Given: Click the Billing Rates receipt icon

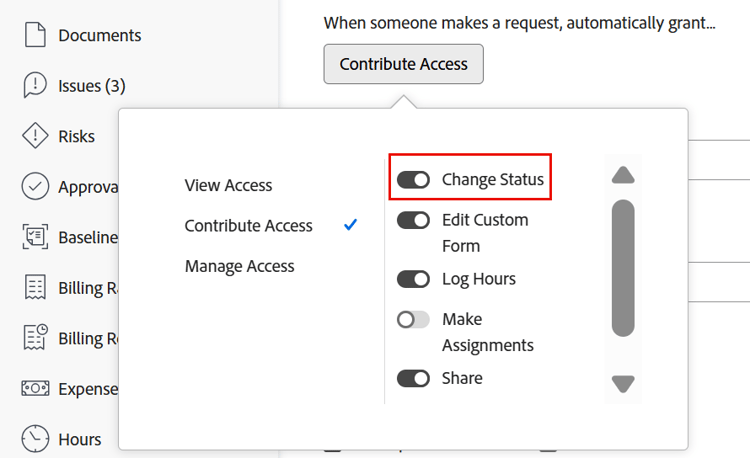Looking at the screenshot, I should click(x=35, y=288).
